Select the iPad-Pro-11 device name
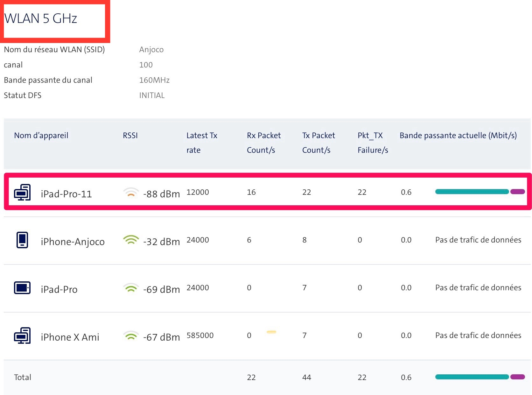 66,194
